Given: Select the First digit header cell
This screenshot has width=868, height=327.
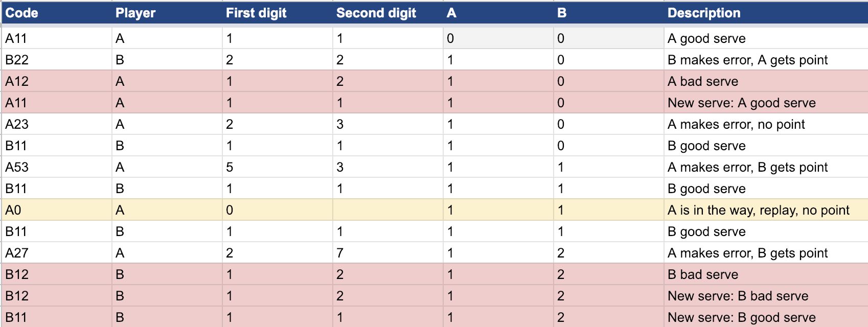Looking at the screenshot, I should point(278,13).
